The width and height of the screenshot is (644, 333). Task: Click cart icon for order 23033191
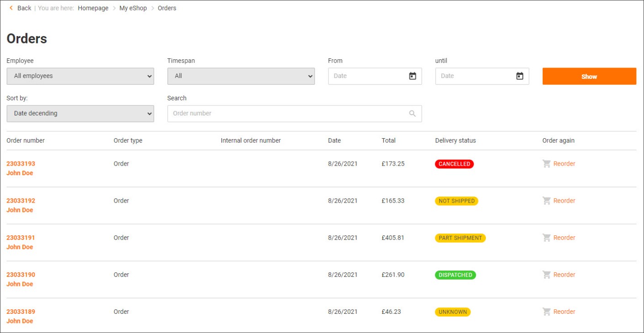[546, 238]
